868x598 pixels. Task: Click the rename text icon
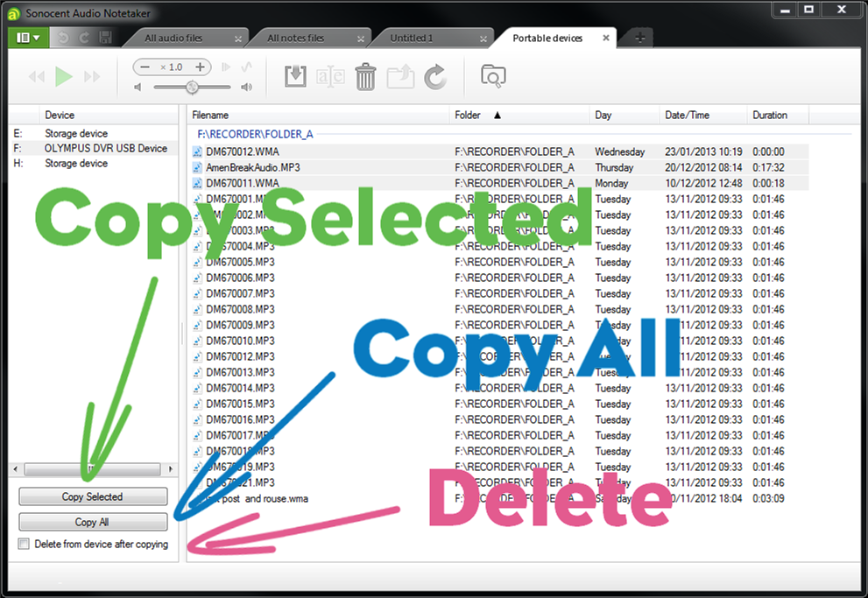tap(330, 76)
